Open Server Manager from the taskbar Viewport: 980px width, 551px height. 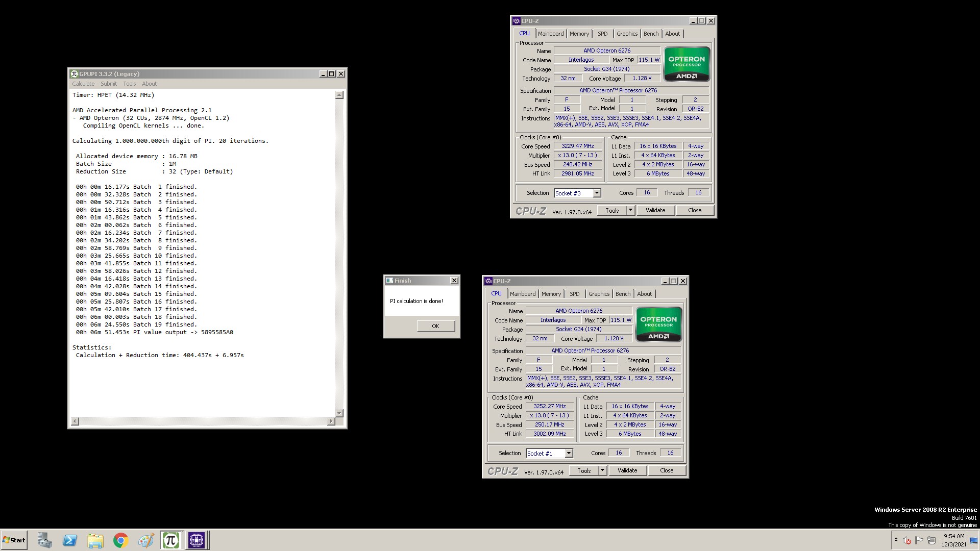[x=44, y=540]
